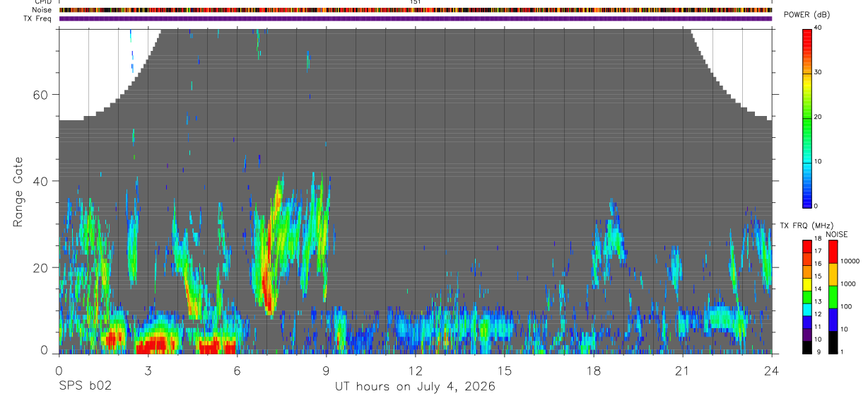Viewport: 868px width, 401px height.
Task: Click the SPS b02 label
Action: (x=85, y=386)
